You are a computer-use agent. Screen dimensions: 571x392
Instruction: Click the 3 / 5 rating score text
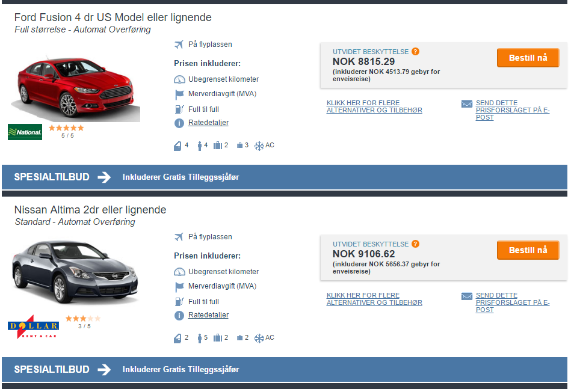tap(84, 326)
